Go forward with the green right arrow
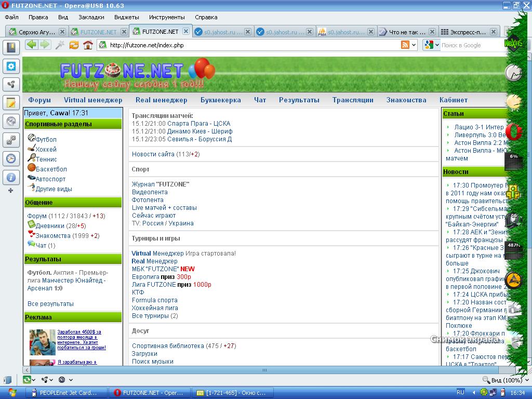 point(45,45)
